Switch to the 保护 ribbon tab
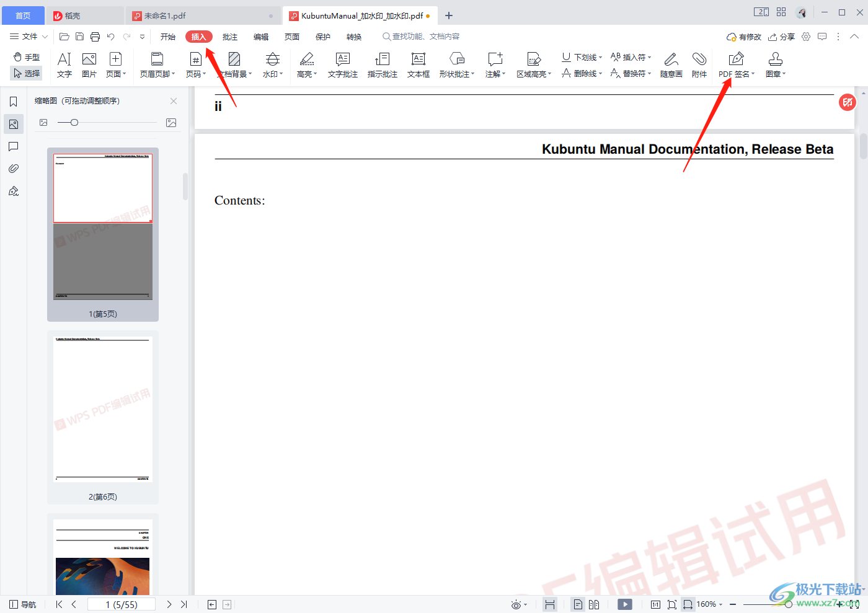Image resolution: width=868 pixels, height=613 pixels. (x=323, y=37)
